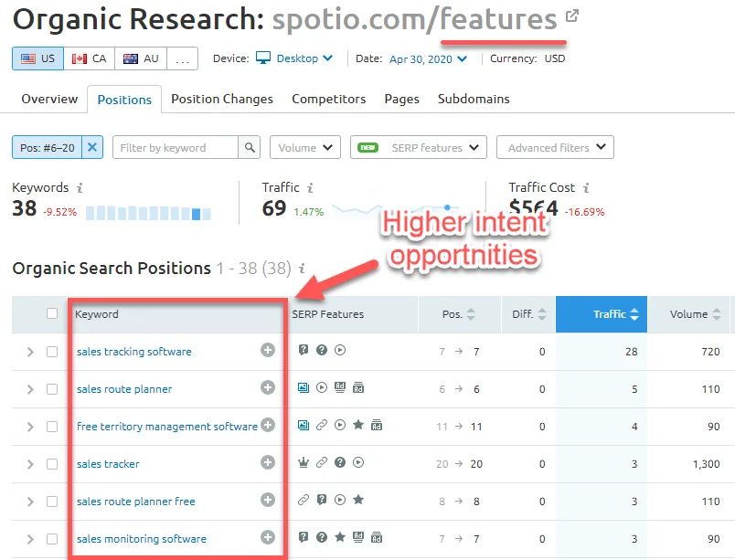Expand the free territory management software row
Image resolution: width=735 pixels, height=560 pixels.
pyautogui.click(x=30, y=427)
